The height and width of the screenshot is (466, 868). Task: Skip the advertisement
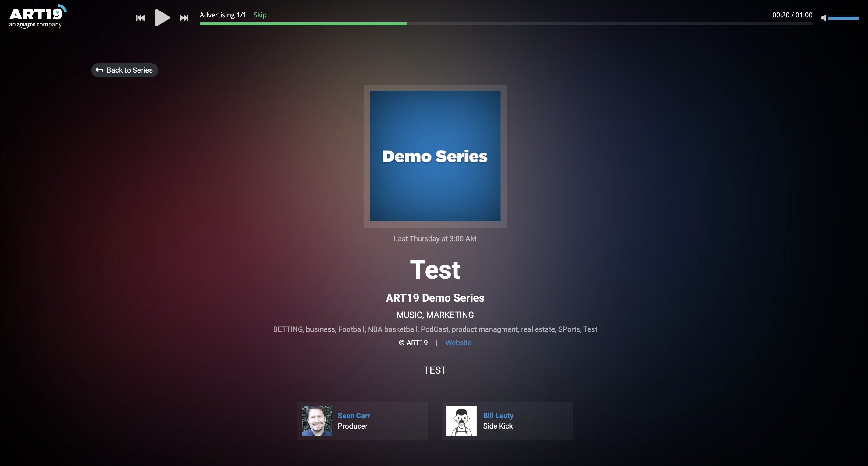coord(260,15)
